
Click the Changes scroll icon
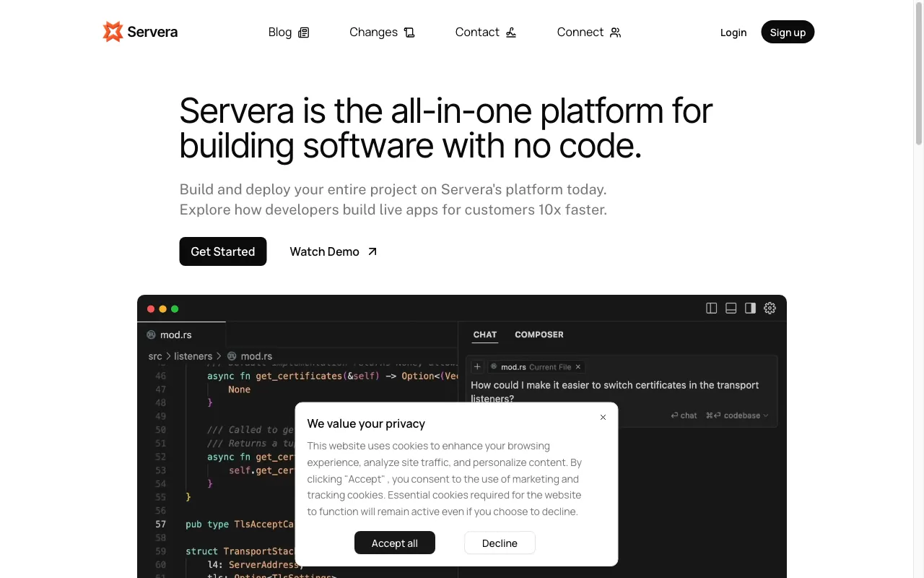pyautogui.click(x=409, y=33)
